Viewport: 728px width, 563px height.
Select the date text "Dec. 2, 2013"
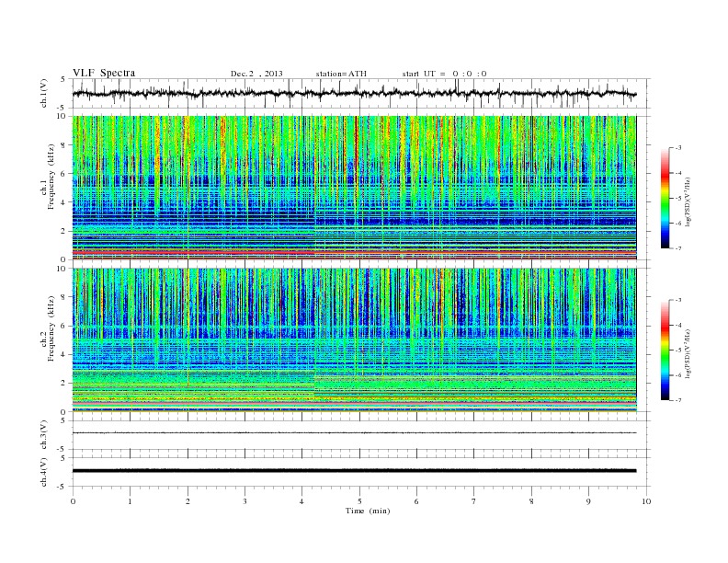256,74
